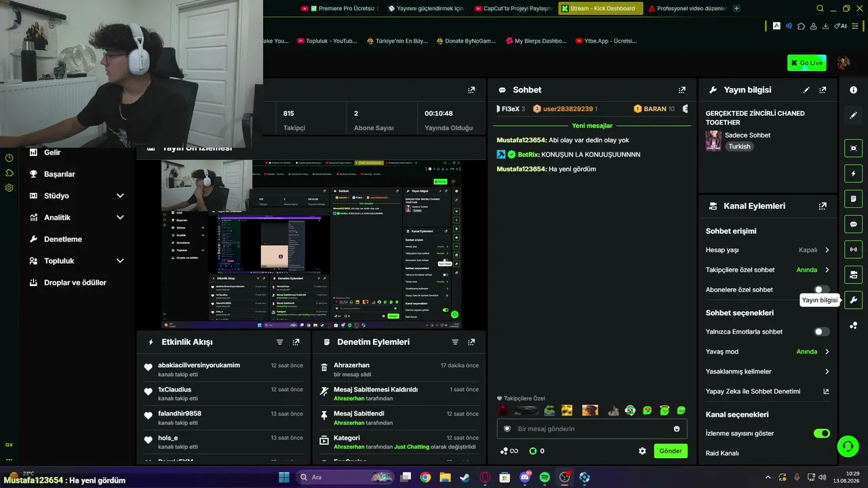Open Raid Kanalı option
The image size is (868, 488).
pyautogui.click(x=722, y=453)
